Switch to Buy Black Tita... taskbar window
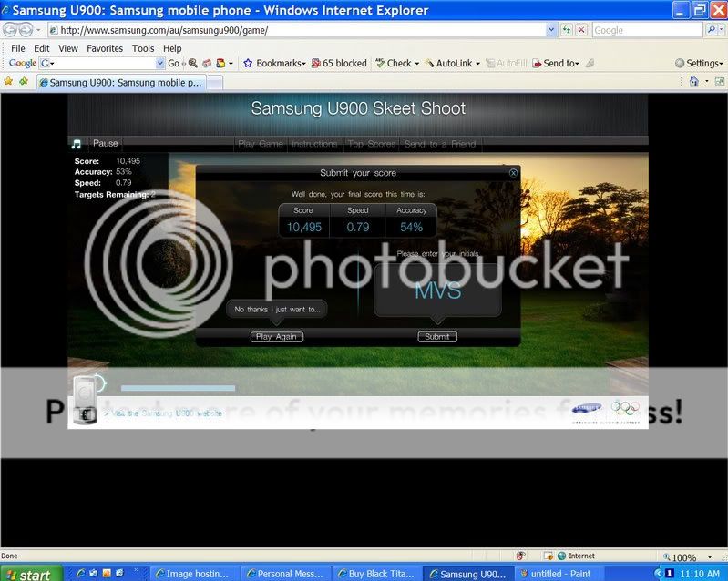Viewport: 728px width, 581px height. click(x=377, y=574)
